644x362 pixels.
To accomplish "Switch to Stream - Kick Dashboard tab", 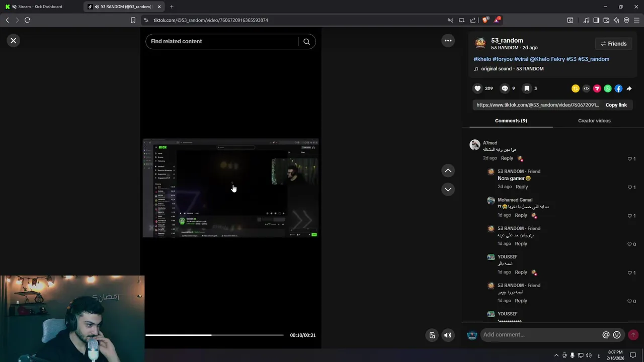I will (41, 7).
